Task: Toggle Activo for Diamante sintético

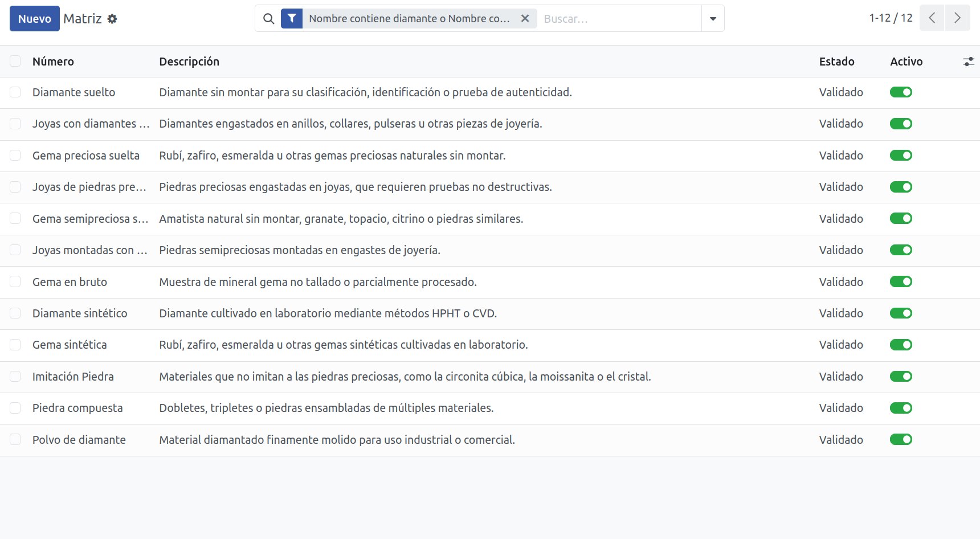Action: tap(901, 313)
